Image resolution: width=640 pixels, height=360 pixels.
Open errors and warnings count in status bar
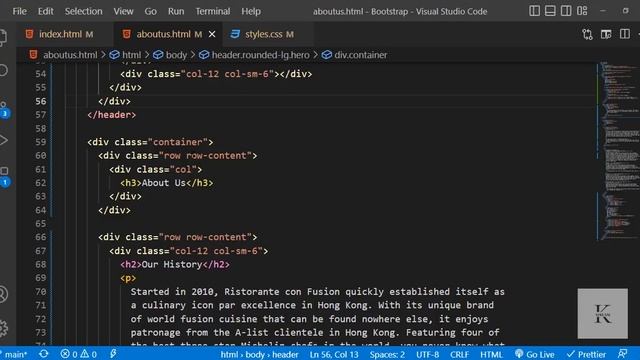pyautogui.click(x=78, y=354)
